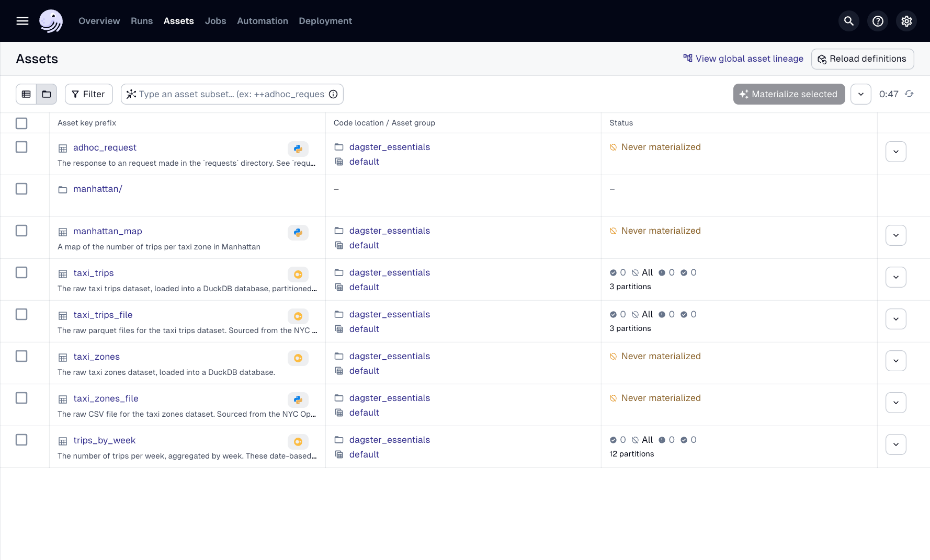Click the Dagster octopus logo
930x560 pixels.
51,21
